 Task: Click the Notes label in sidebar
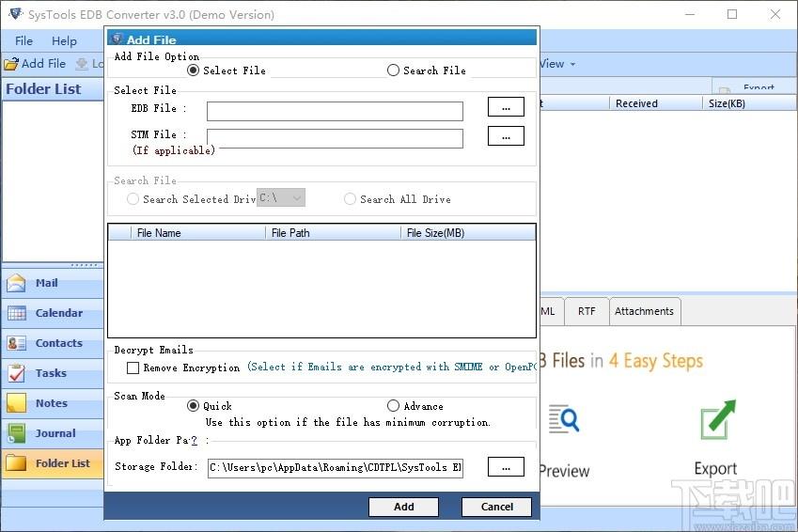pyautogui.click(x=52, y=403)
